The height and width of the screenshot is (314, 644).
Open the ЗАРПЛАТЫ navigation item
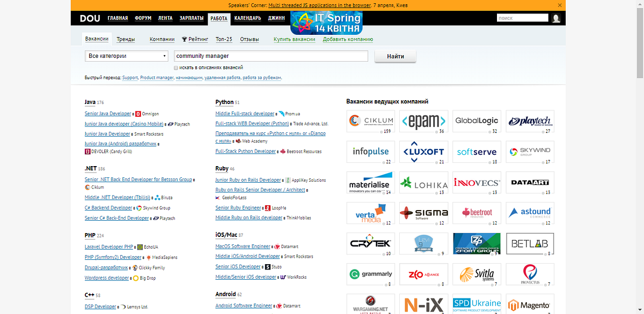click(191, 18)
